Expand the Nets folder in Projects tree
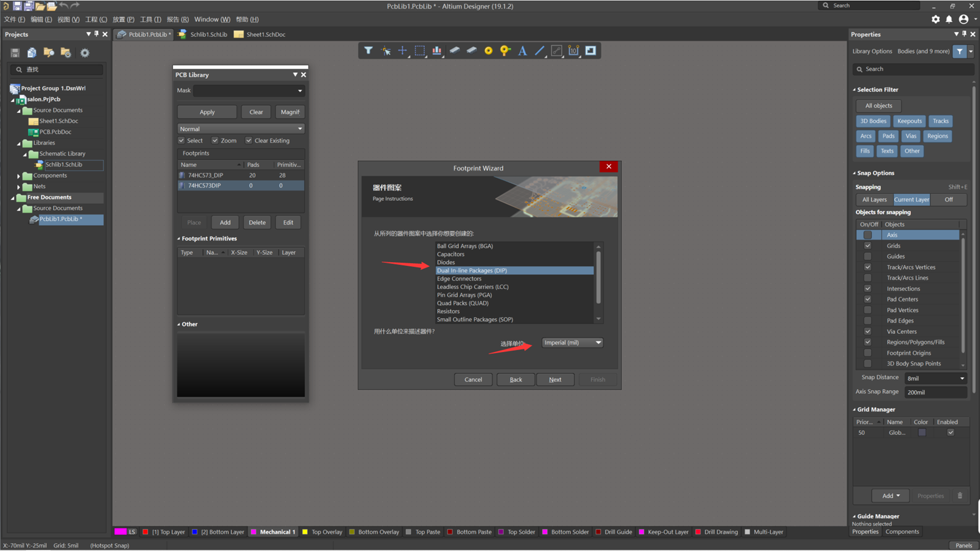The width and height of the screenshot is (980, 551). pos(19,187)
